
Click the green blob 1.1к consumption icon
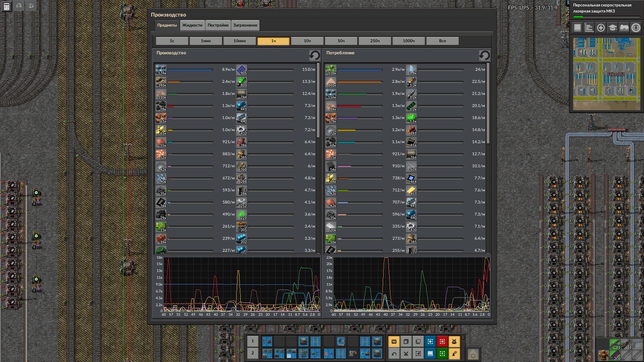[411, 118]
